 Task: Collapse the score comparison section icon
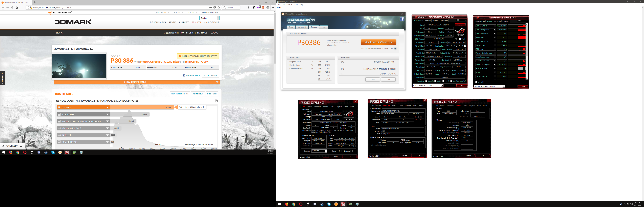tap(216, 101)
